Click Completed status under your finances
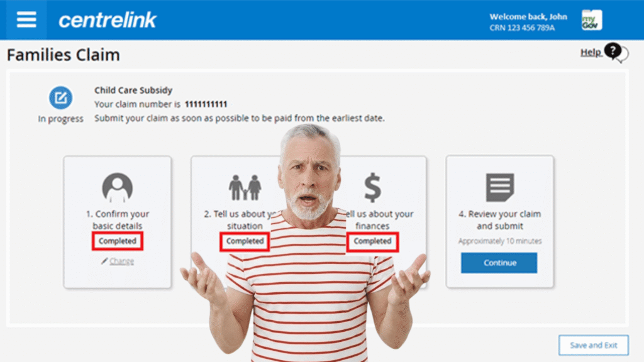 tap(372, 241)
